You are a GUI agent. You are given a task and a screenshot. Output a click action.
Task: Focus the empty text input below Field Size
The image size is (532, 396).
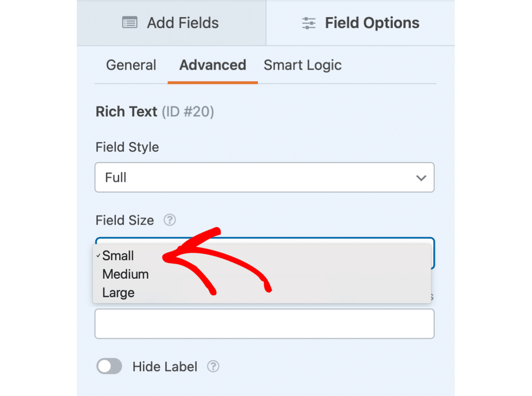pyautogui.click(x=264, y=324)
